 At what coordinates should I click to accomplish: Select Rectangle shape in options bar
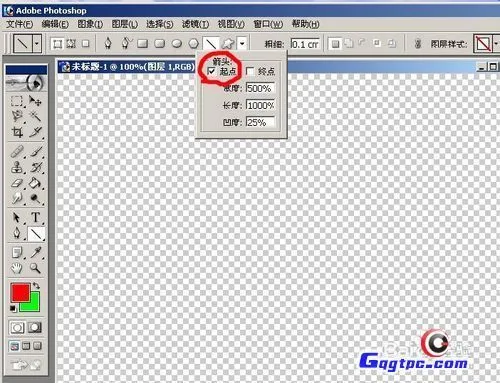[143, 44]
